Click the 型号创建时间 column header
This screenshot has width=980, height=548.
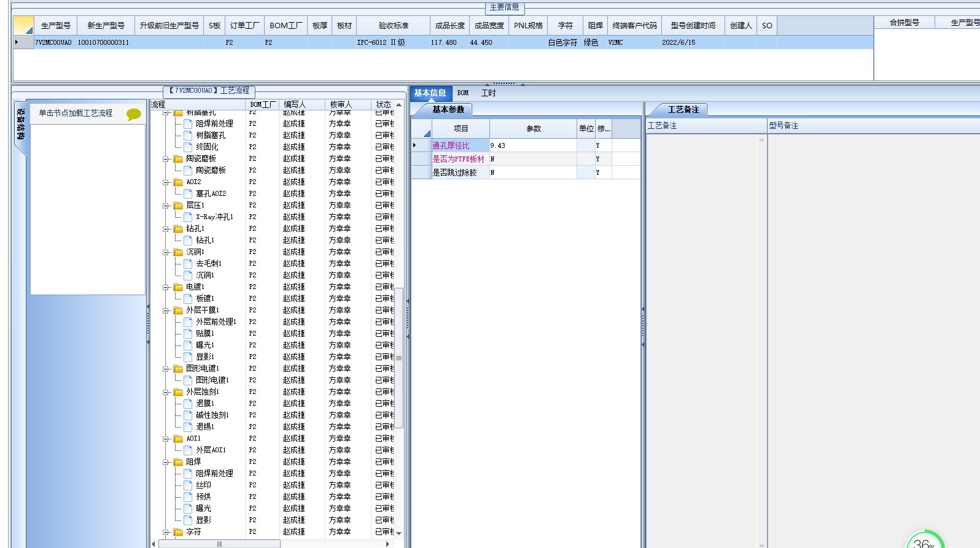(x=693, y=26)
